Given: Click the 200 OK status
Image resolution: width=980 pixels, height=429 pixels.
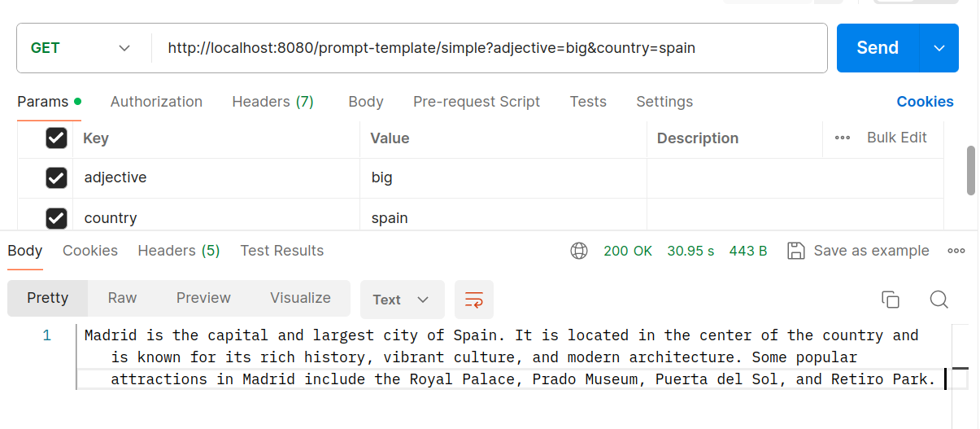Looking at the screenshot, I should [x=628, y=251].
